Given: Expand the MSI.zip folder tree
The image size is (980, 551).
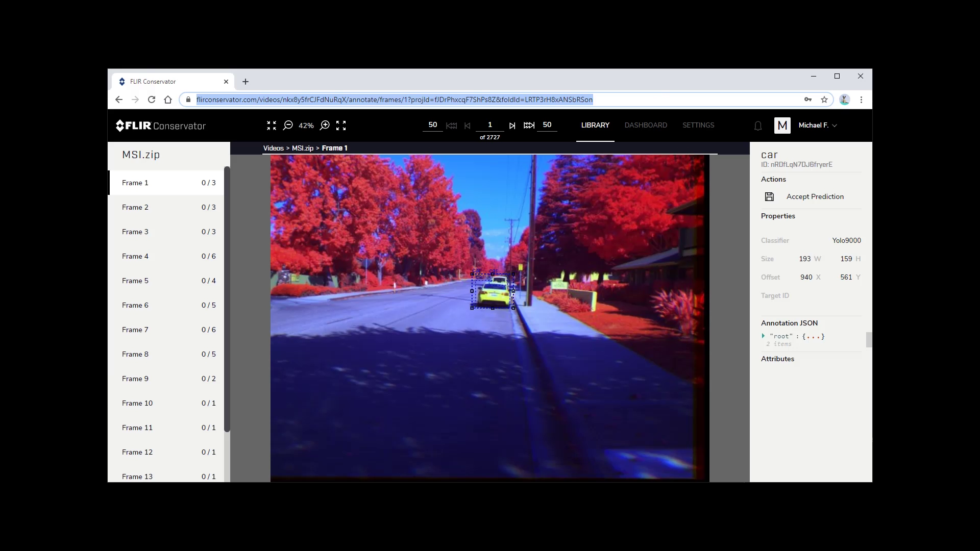Looking at the screenshot, I should [141, 154].
